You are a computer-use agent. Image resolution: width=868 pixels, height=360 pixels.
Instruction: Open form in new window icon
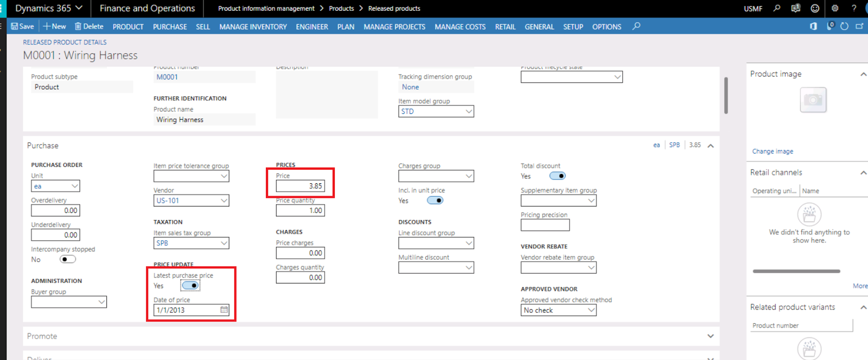(859, 26)
